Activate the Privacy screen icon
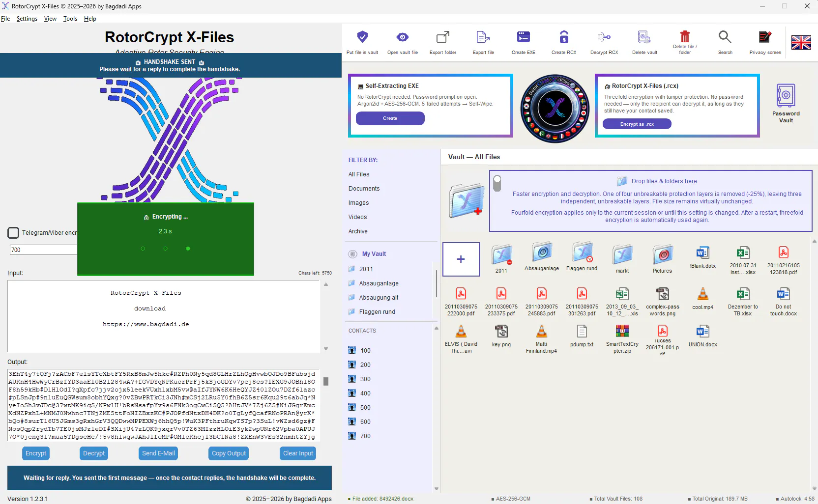The width and height of the screenshot is (818, 504). (765, 37)
